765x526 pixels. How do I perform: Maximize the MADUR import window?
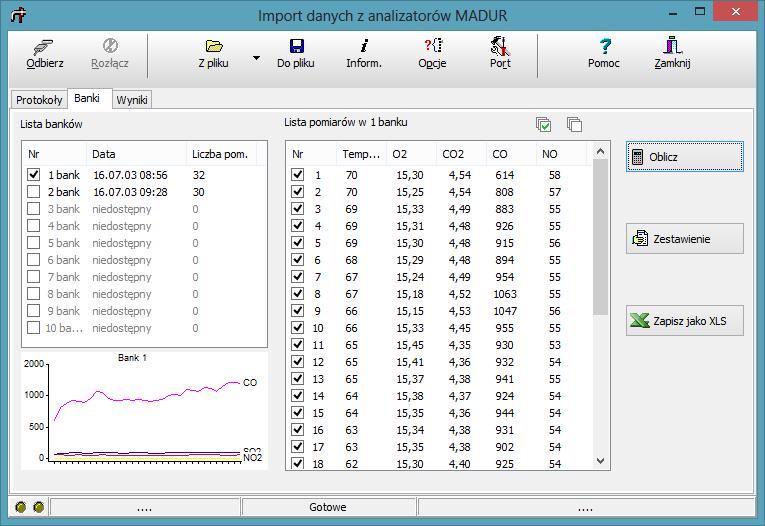[700, 12]
